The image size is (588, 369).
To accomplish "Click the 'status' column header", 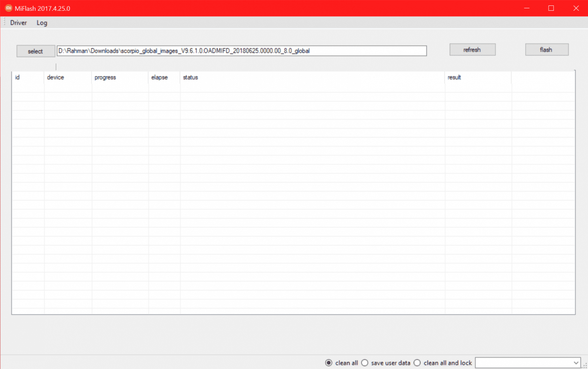I will 312,77.
